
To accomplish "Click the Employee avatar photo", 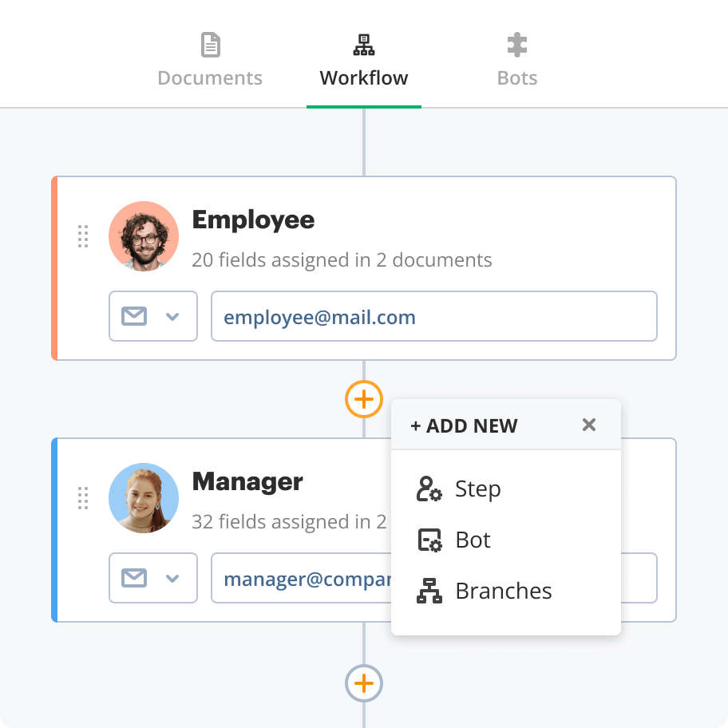I will 144,236.
